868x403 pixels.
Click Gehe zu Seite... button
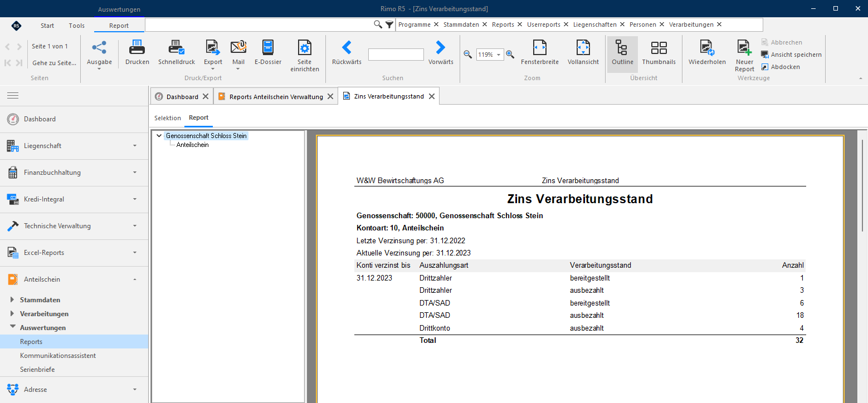(54, 63)
